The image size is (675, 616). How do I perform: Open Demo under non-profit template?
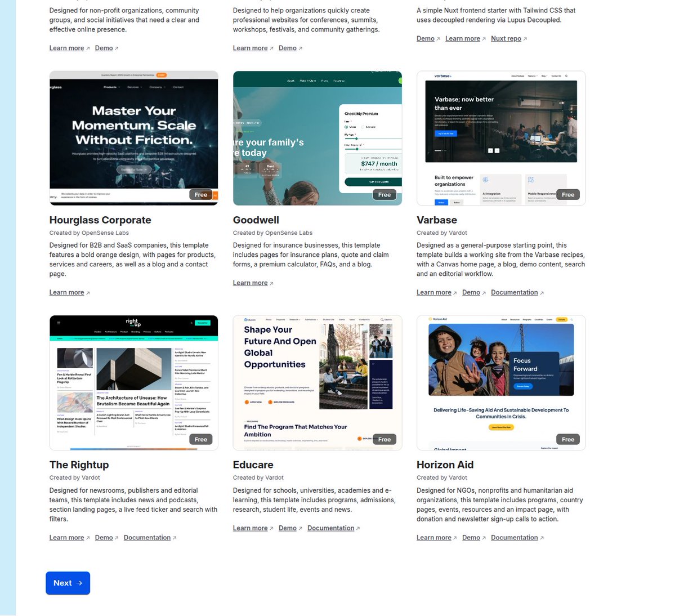[x=104, y=48]
